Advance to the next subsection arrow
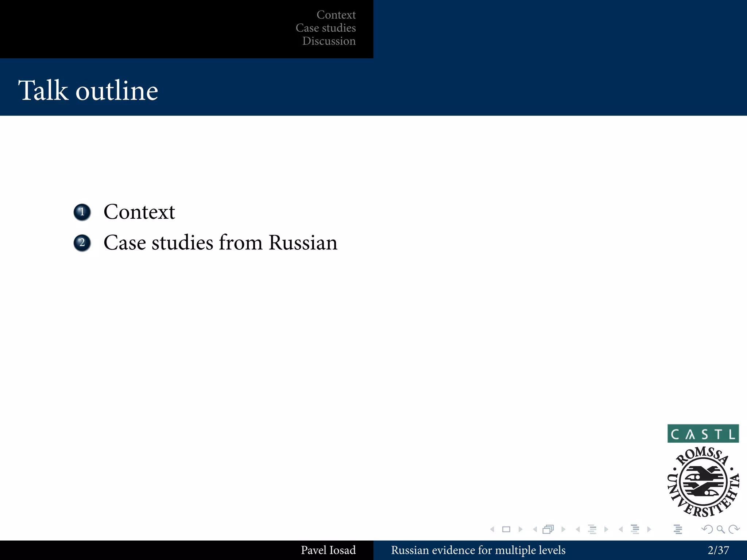The image size is (747, 560). [x=606, y=529]
